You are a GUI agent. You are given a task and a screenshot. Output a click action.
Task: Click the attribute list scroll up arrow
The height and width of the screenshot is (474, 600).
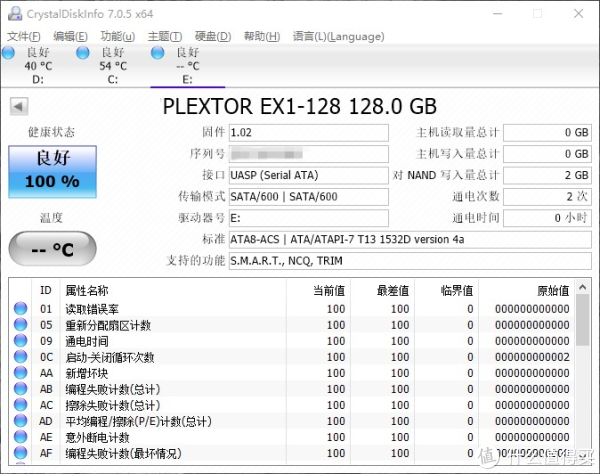click(583, 287)
